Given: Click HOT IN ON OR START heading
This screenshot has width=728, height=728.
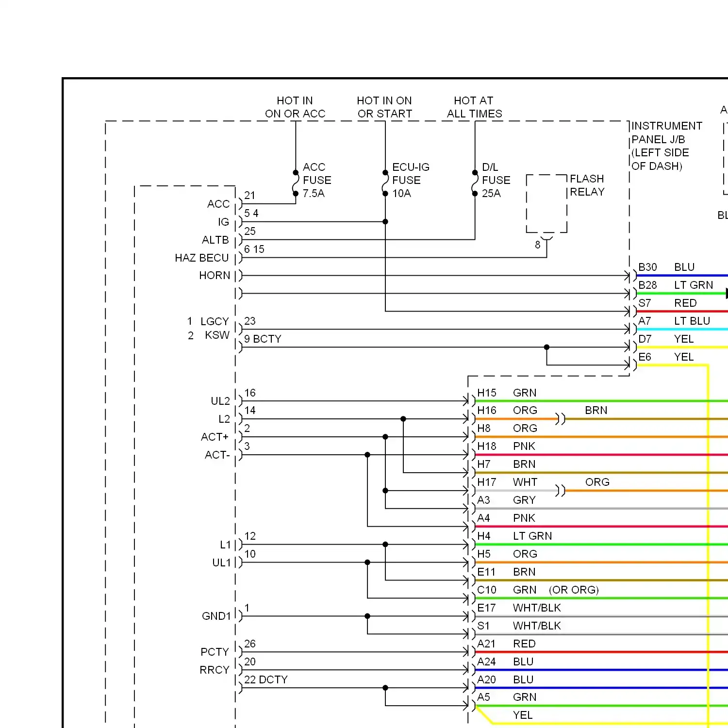Looking at the screenshot, I should pos(384,107).
